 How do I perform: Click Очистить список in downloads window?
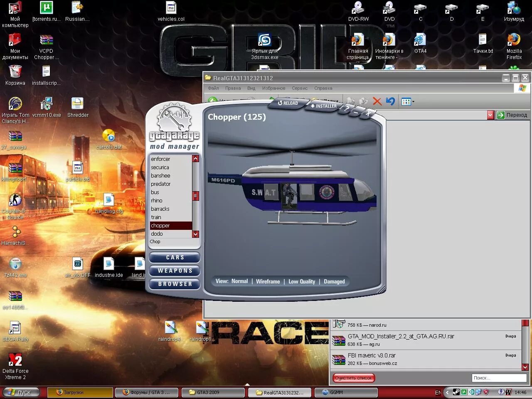pos(353,378)
